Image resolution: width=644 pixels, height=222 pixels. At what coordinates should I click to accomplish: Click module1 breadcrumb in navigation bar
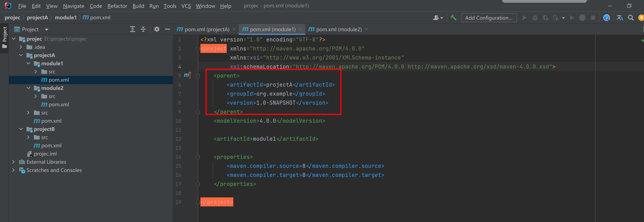(66, 17)
